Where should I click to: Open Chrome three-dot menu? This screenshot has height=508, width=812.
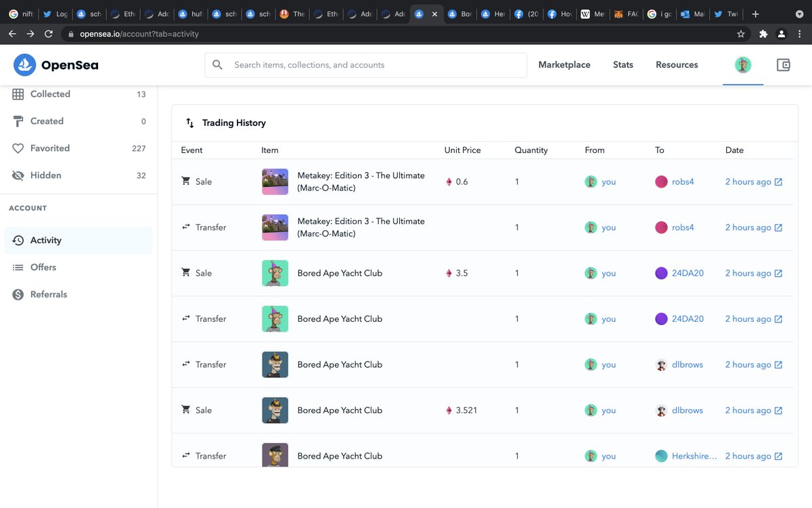800,34
